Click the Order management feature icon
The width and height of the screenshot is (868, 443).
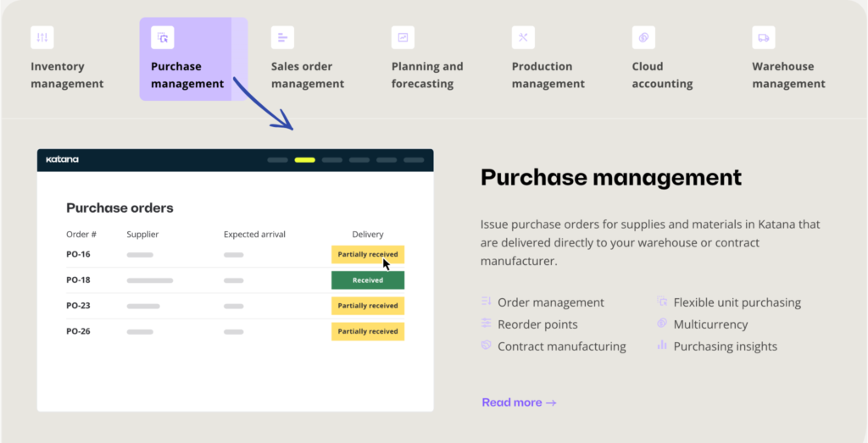coord(486,302)
